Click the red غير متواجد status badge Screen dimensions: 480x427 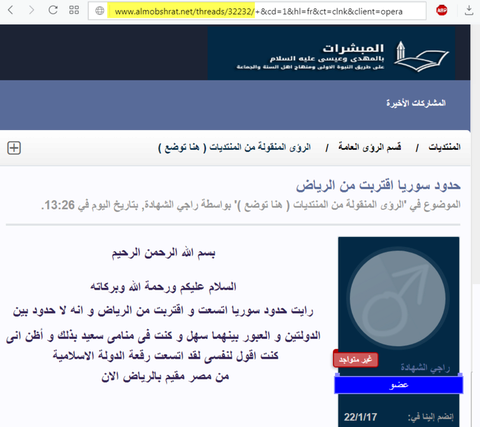coord(355,360)
